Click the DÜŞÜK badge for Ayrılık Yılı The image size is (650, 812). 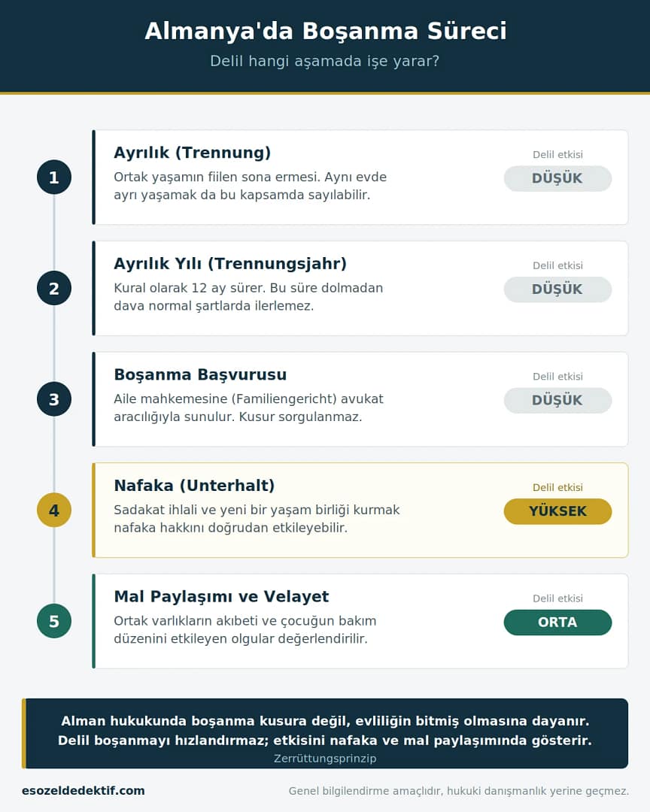click(557, 289)
